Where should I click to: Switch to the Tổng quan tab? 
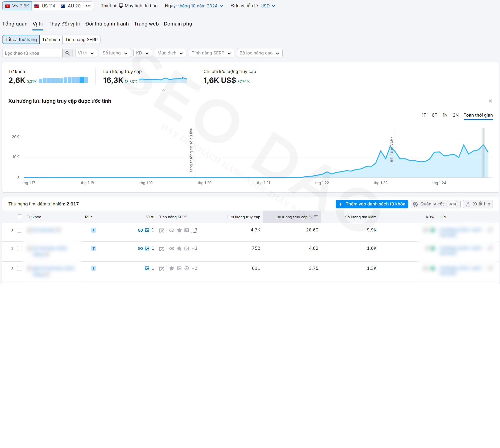click(x=15, y=24)
